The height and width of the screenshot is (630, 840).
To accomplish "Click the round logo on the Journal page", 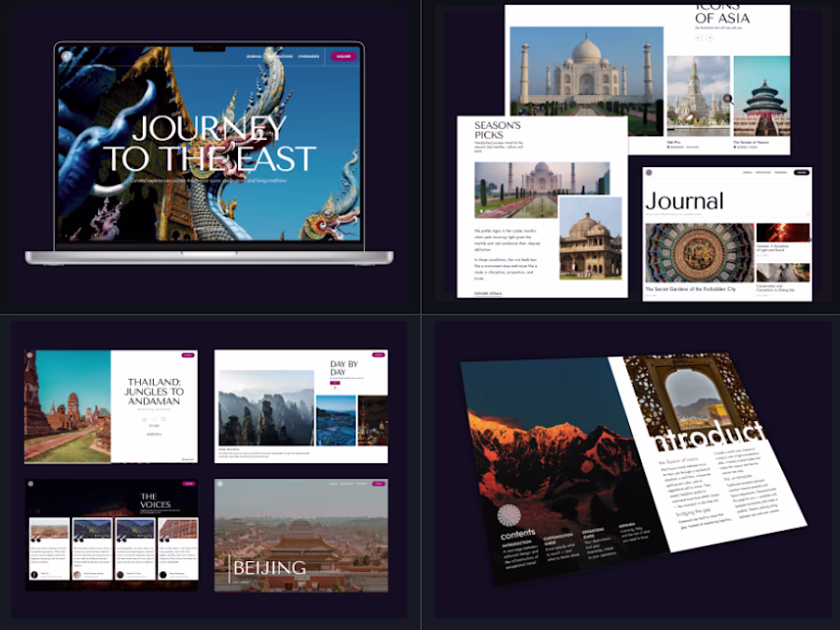I will pos(649,173).
